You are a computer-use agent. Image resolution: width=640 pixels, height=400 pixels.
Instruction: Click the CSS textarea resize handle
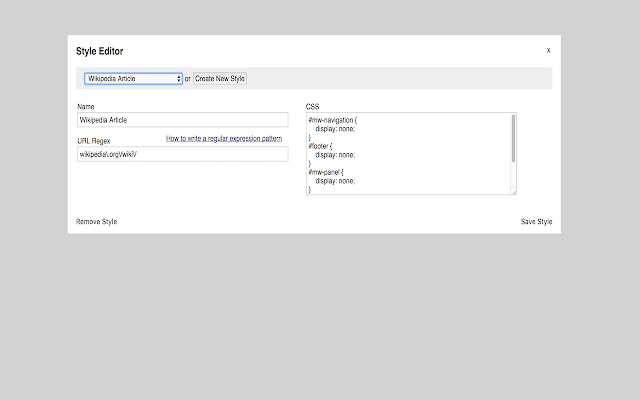point(513,190)
